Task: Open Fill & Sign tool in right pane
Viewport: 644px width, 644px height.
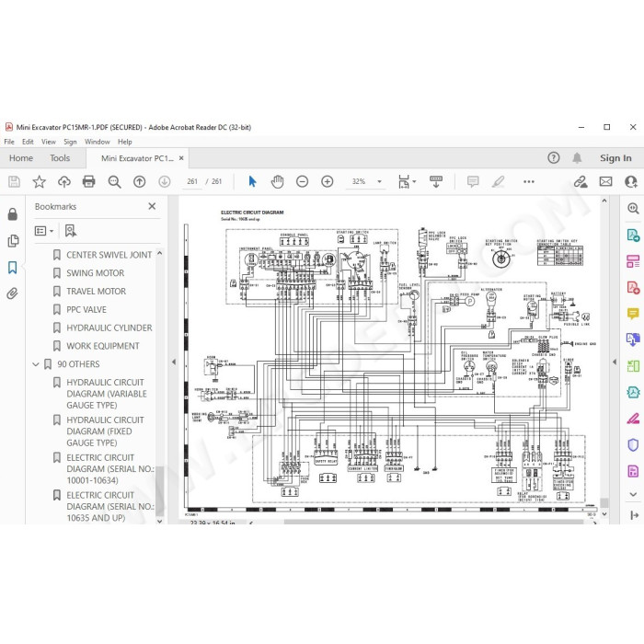Action: (x=633, y=419)
